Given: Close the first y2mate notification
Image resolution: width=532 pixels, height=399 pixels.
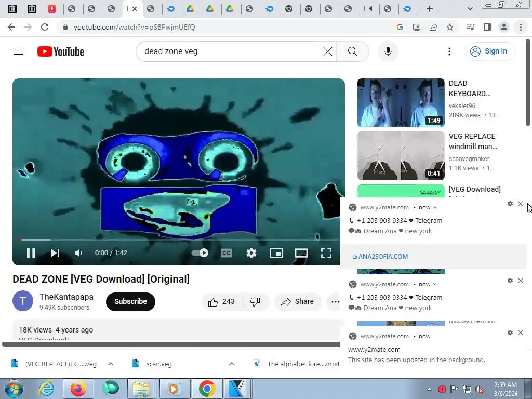Looking at the screenshot, I should [x=521, y=204].
